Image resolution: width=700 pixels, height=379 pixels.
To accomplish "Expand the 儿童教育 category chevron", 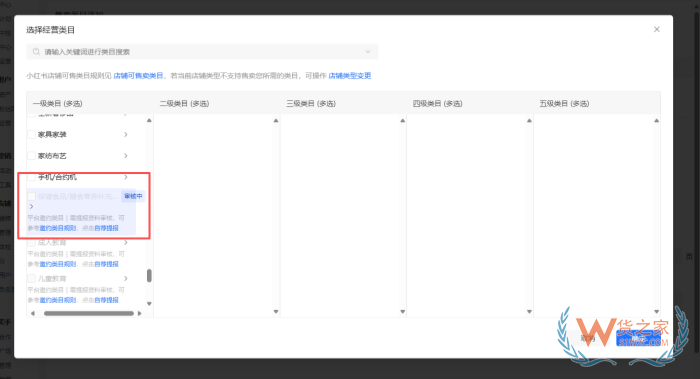I will click(x=125, y=279).
